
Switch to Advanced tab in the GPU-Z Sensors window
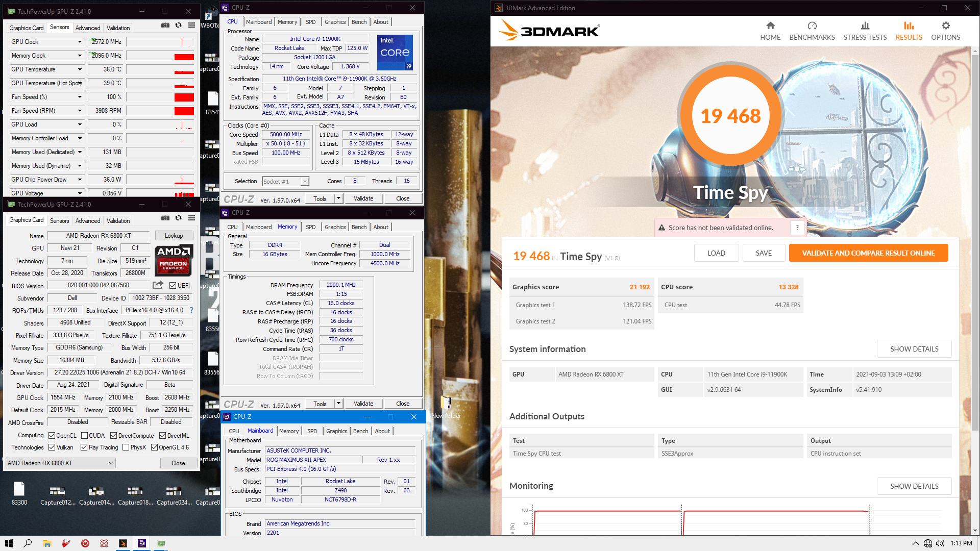88,28
